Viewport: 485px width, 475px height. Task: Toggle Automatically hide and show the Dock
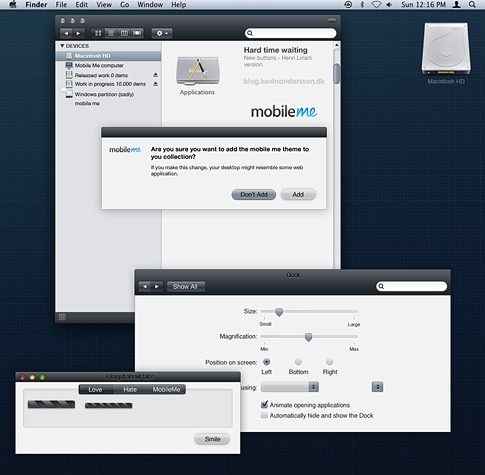click(264, 415)
